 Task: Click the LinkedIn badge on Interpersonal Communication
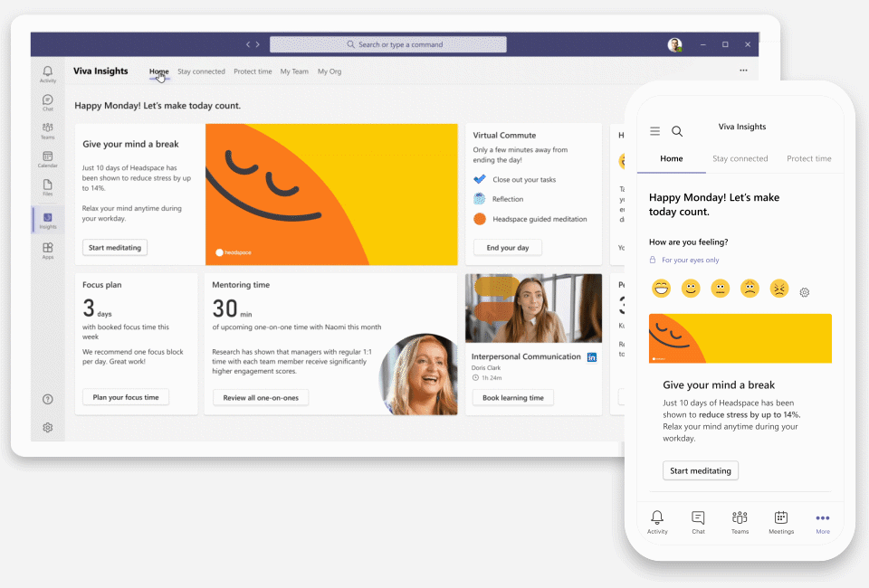(593, 358)
